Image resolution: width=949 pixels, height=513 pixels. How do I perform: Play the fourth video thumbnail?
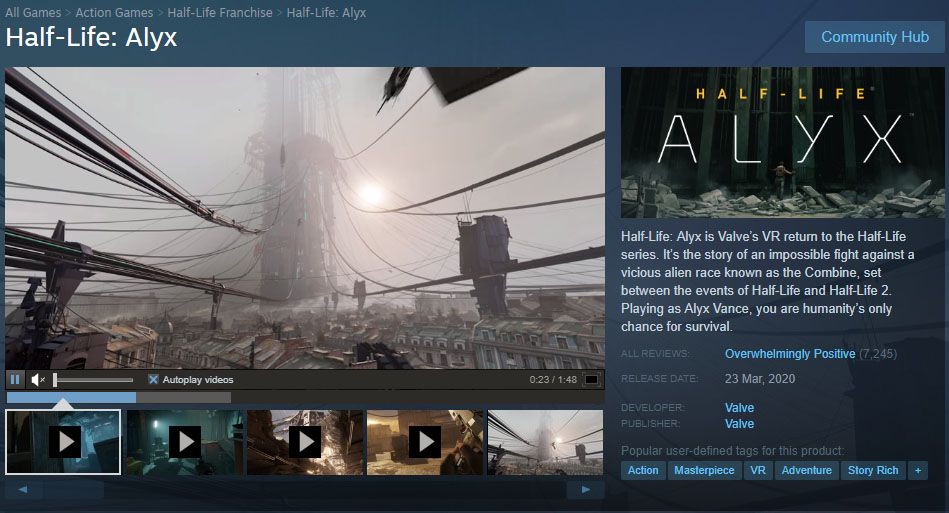(x=425, y=442)
